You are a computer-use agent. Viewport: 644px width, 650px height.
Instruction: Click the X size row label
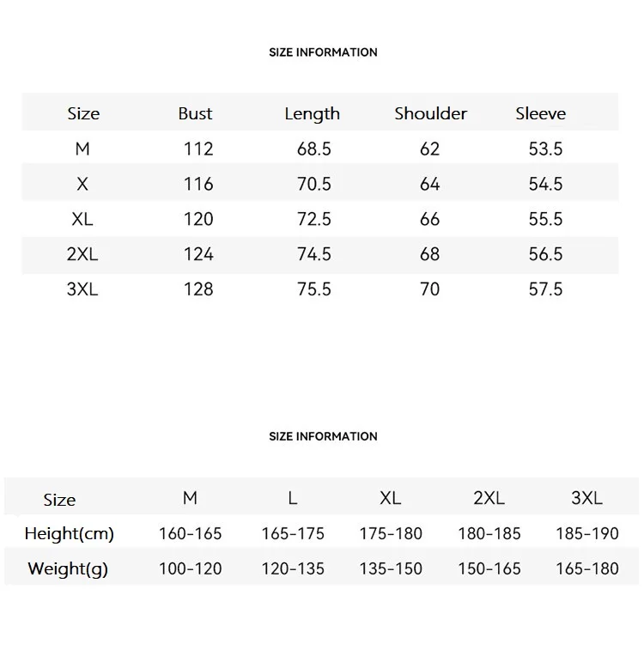(82, 184)
